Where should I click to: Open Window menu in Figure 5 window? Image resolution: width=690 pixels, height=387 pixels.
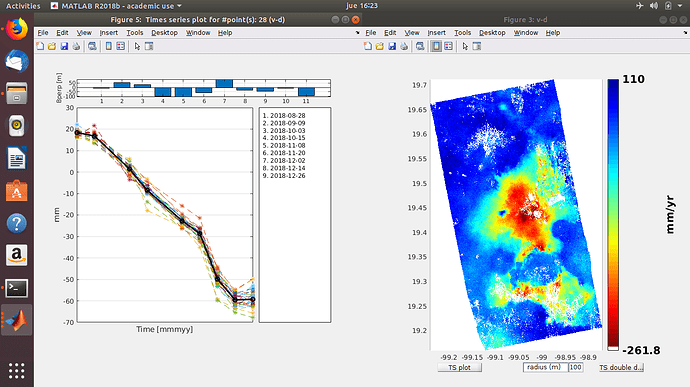[198, 33]
